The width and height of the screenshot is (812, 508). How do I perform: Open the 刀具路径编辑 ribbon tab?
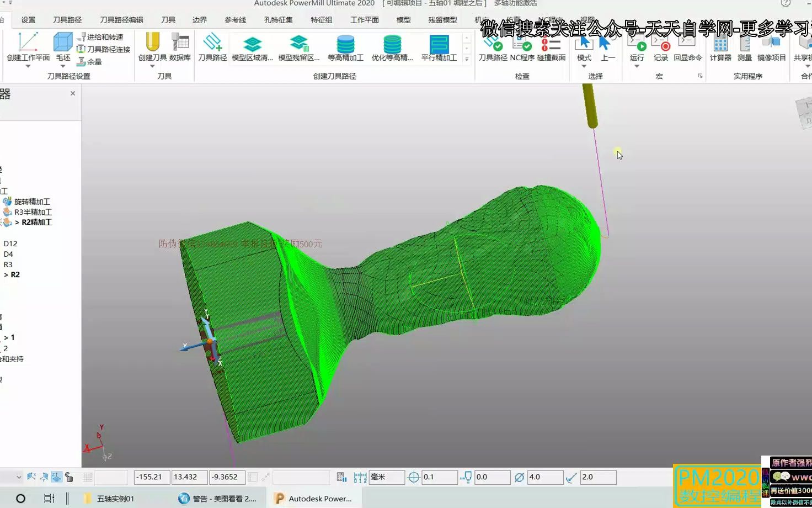coord(121,20)
